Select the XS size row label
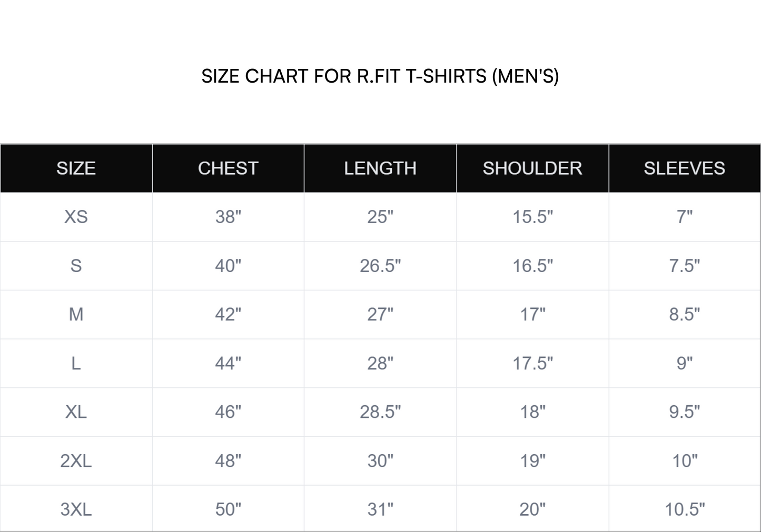This screenshot has height=532, width=761. pos(76,217)
